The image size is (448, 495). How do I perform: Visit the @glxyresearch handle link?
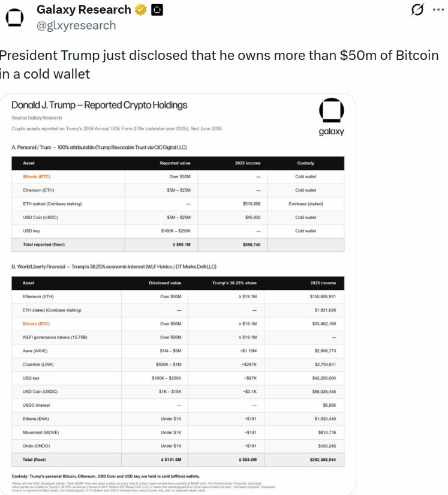click(x=76, y=25)
